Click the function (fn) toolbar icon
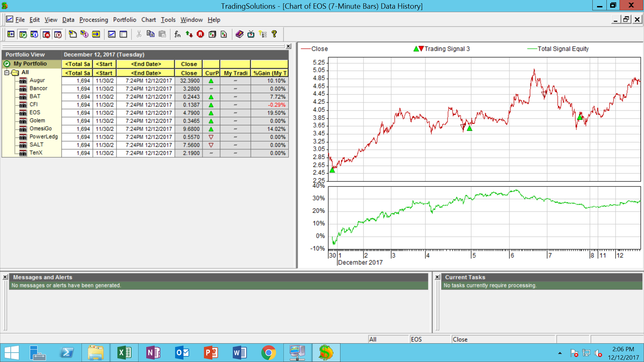644x362 pixels. [177, 34]
